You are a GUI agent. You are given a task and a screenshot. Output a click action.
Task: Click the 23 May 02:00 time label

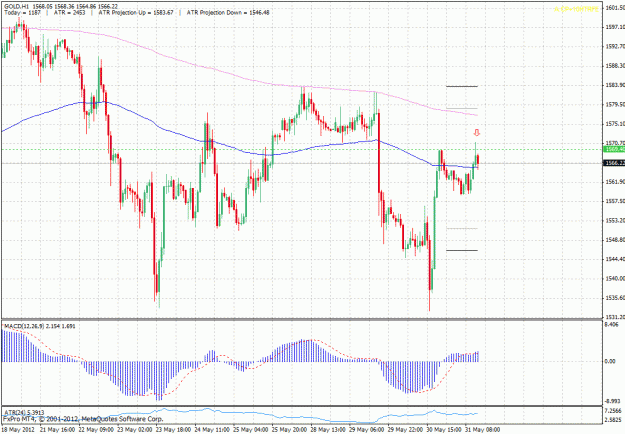[134, 430]
